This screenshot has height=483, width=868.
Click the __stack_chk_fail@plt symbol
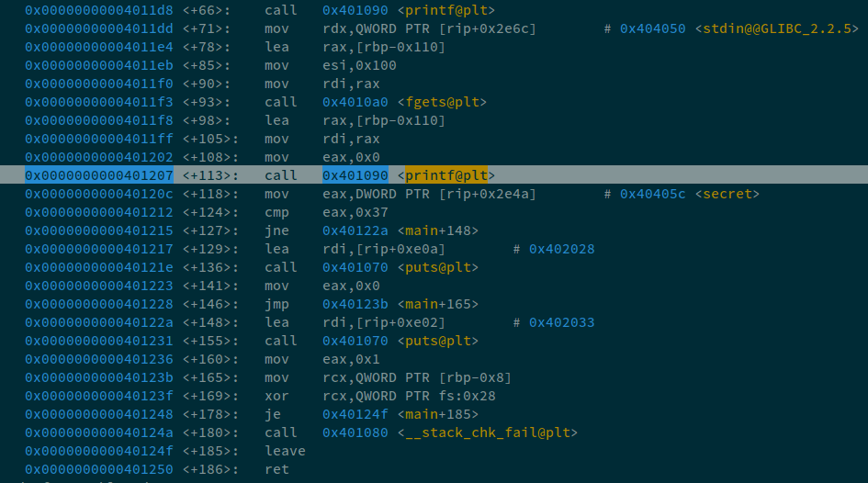pyautogui.click(x=487, y=432)
